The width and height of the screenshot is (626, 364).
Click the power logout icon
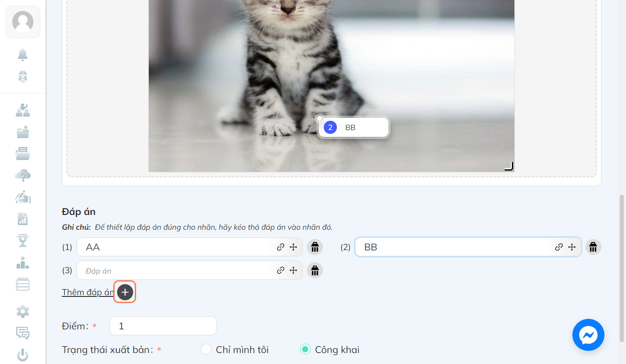click(23, 355)
